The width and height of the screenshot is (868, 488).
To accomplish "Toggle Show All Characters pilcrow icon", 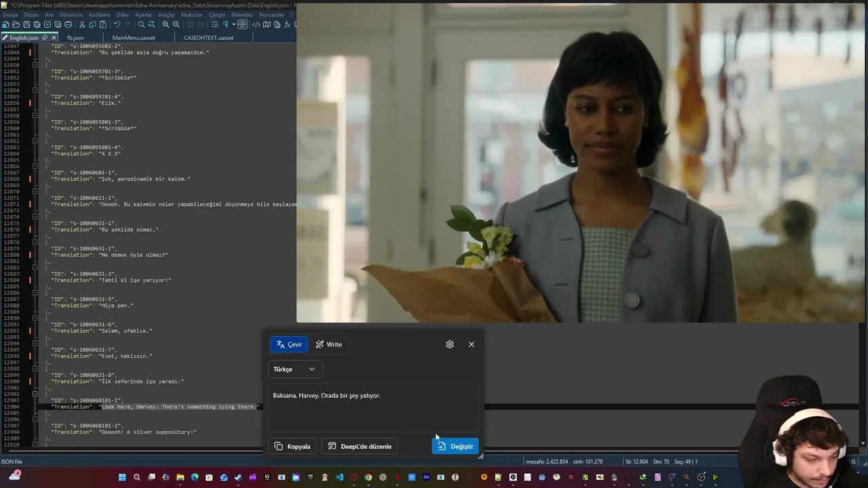I will pyautogui.click(x=226, y=24).
